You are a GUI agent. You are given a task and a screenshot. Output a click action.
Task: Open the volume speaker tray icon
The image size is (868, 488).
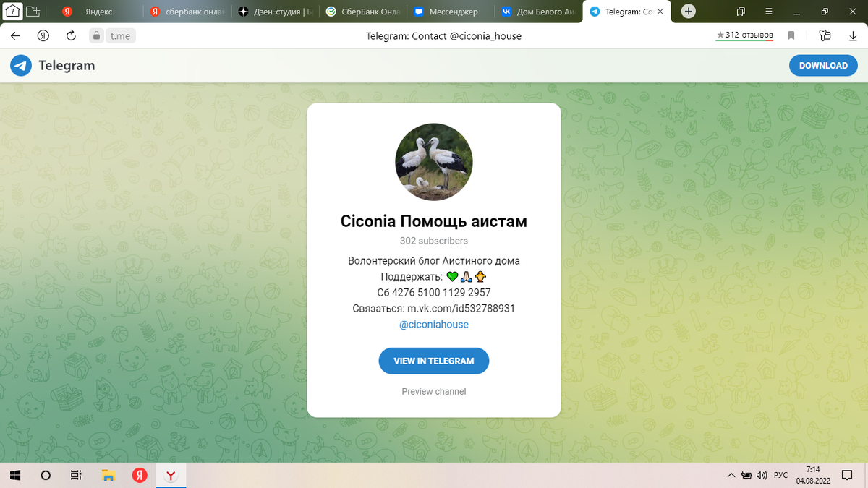(761, 475)
